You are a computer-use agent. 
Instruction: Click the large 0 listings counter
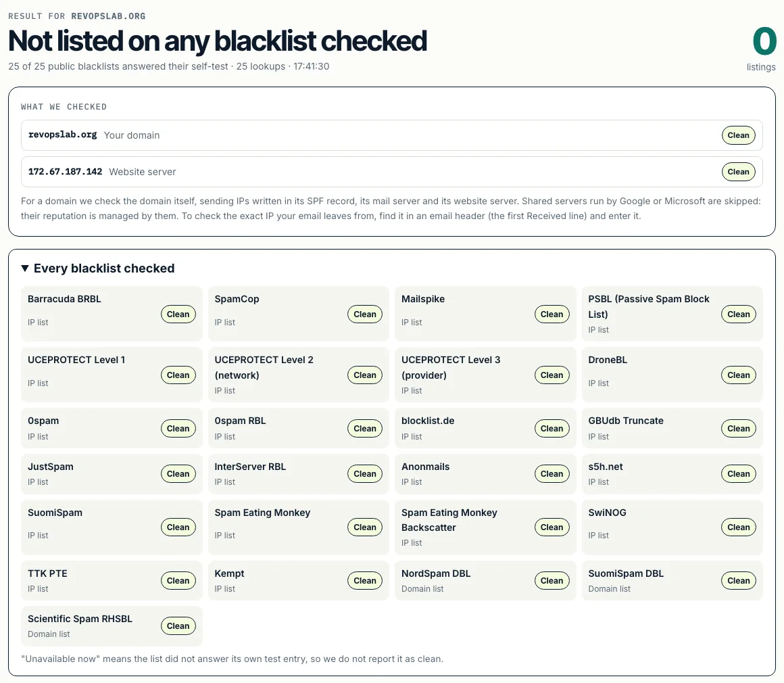point(764,41)
